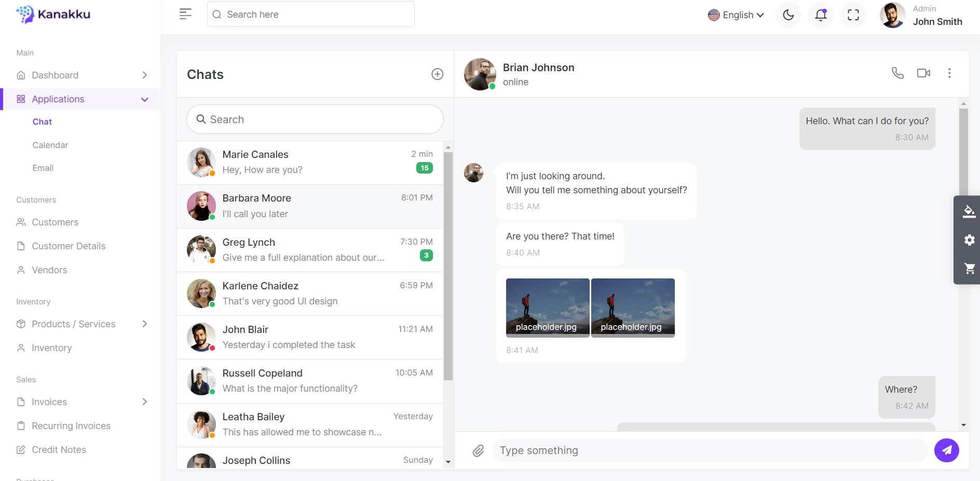Open the shopping cart side icon
This screenshot has height=481, width=980.
(x=969, y=269)
